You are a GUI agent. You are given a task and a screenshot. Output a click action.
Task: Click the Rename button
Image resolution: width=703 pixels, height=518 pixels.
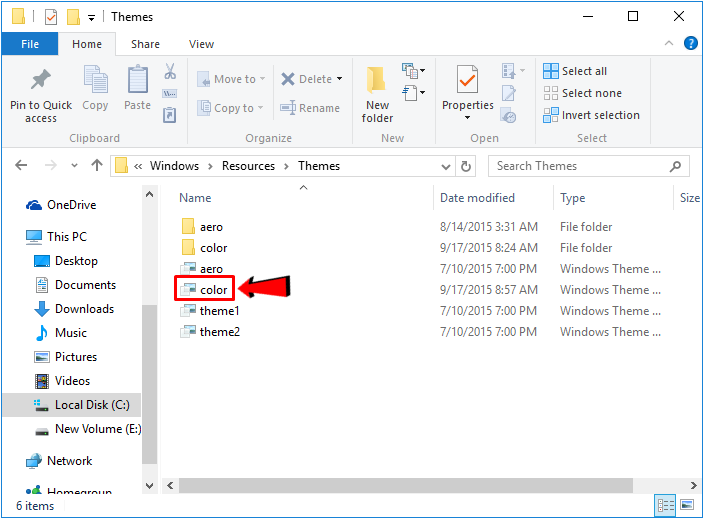click(310, 108)
